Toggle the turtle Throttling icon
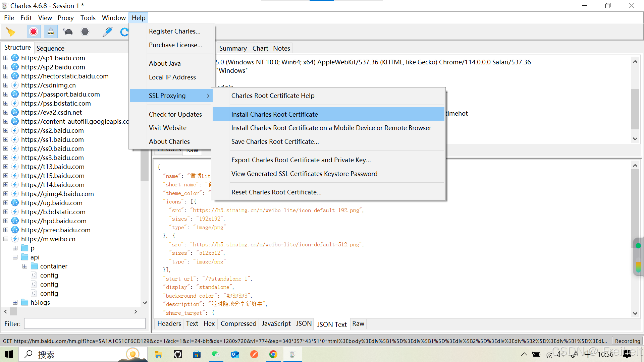 (x=68, y=32)
